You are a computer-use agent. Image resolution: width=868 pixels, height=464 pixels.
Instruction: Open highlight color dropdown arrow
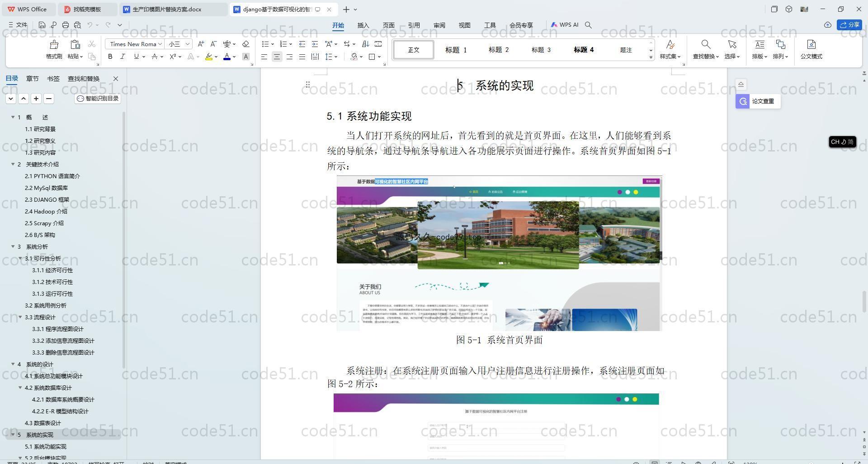pyautogui.click(x=216, y=57)
